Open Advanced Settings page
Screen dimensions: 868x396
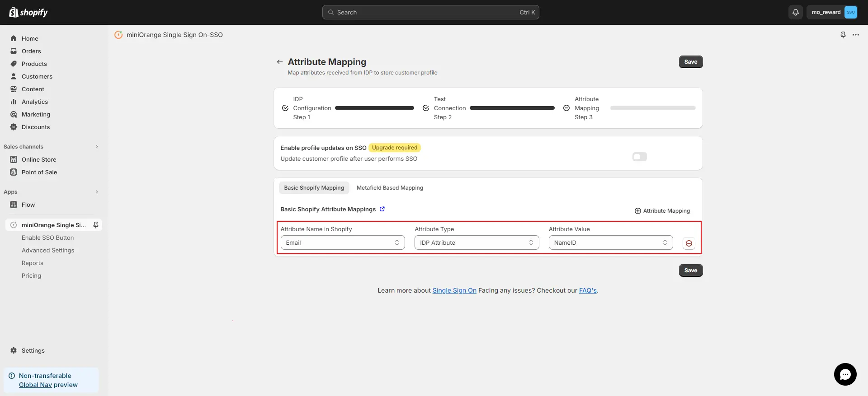click(x=48, y=250)
